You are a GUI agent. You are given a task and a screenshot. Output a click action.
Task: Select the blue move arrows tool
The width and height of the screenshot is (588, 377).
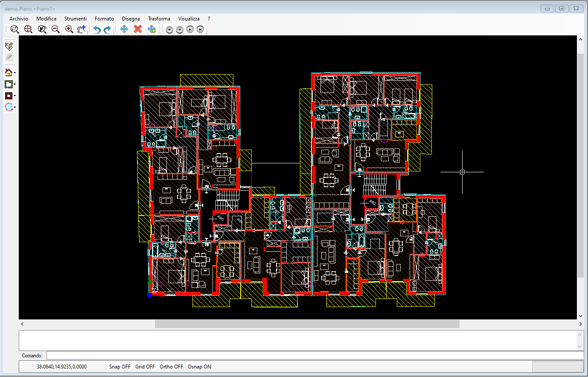(x=124, y=29)
